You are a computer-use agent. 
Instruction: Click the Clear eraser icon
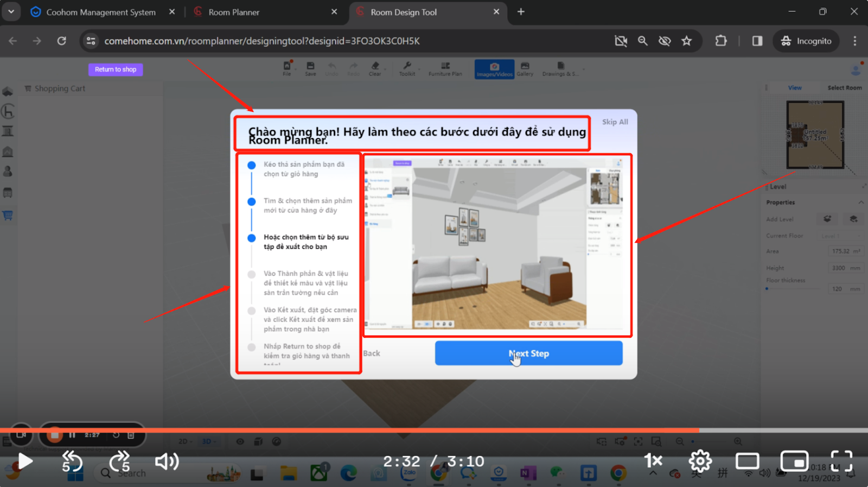[375, 68]
